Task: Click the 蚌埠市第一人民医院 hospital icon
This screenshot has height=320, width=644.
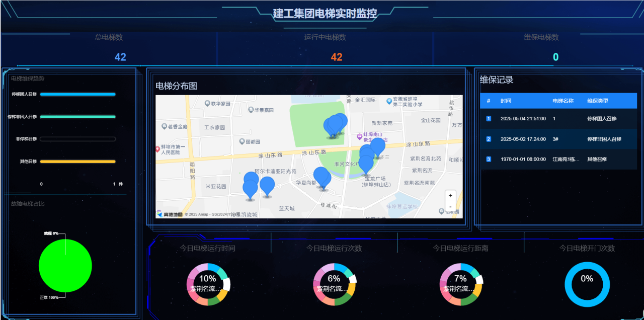Action: tap(158, 149)
